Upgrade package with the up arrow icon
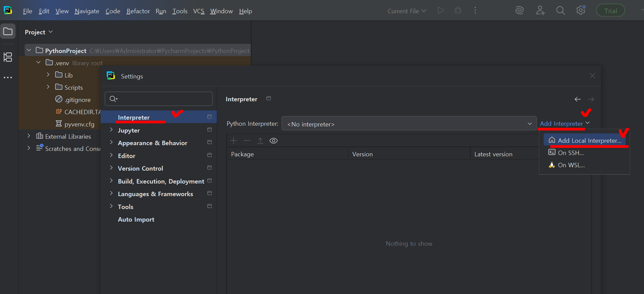Viewport: 644px width, 294px height. (x=260, y=141)
